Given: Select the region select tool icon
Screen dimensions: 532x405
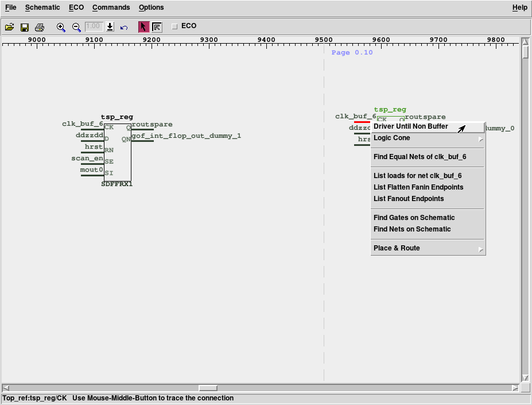Looking at the screenshot, I should [x=157, y=27].
